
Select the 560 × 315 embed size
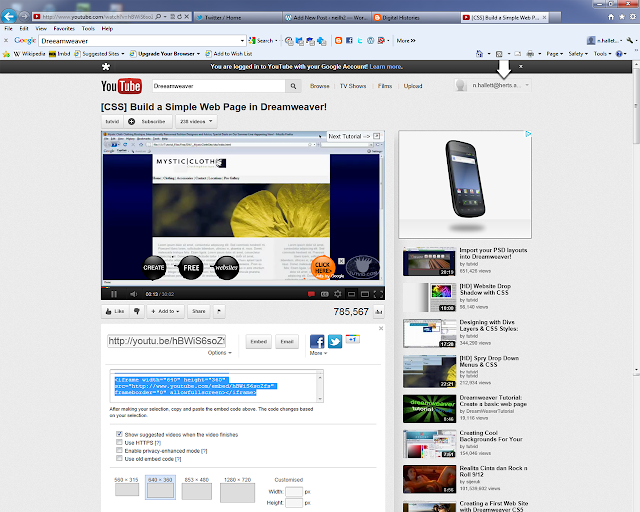[x=127, y=486]
